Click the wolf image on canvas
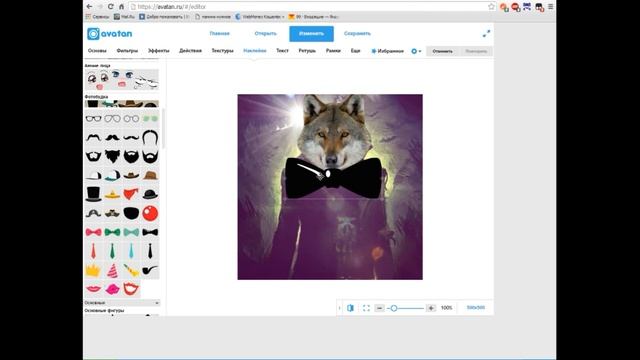Screen dimensions: 640x360 click(330, 187)
